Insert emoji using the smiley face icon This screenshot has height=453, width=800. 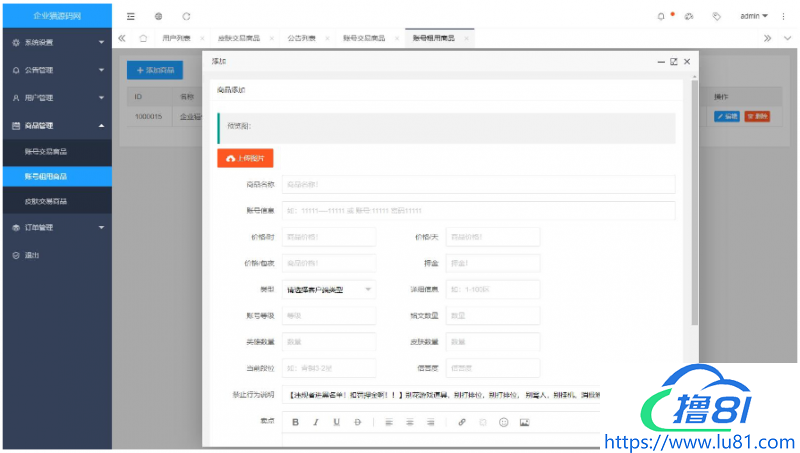click(x=503, y=422)
